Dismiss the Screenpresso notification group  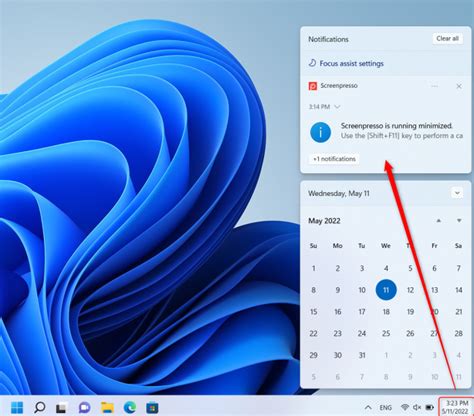[x=459, y=86]
